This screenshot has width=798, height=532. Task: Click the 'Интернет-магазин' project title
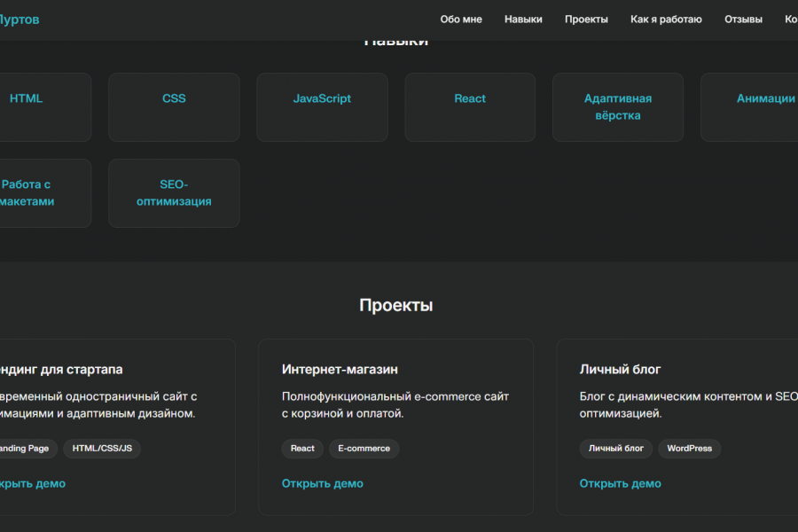pyautogui.click(x=340, y=369)
